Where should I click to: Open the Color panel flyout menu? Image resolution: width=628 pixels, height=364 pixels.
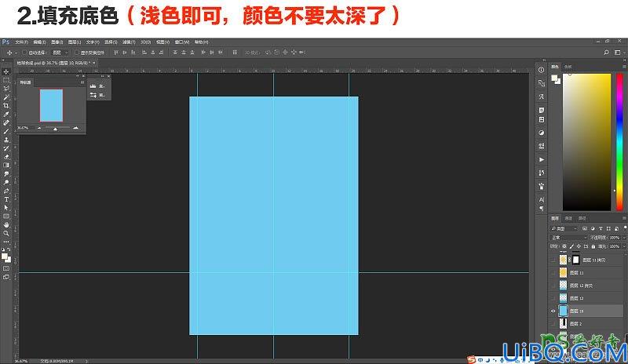point(624,67)
